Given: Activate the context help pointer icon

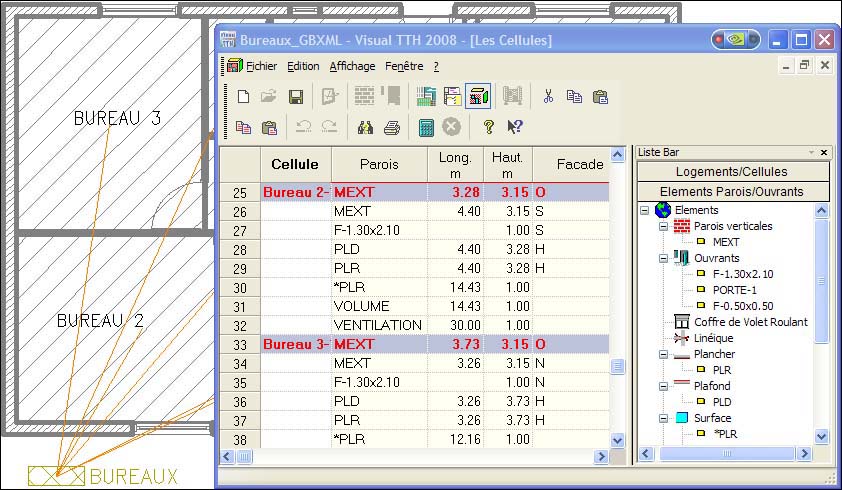Looking at the screenshot, I should (x=514, y=127).
